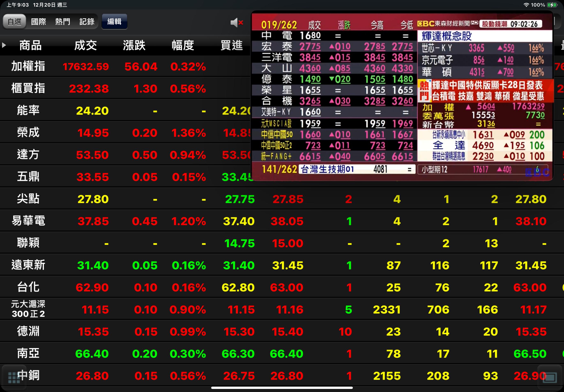The image size is (564, 392).
Task: Select the 加權指 row
Action: (x=282, y=66)
